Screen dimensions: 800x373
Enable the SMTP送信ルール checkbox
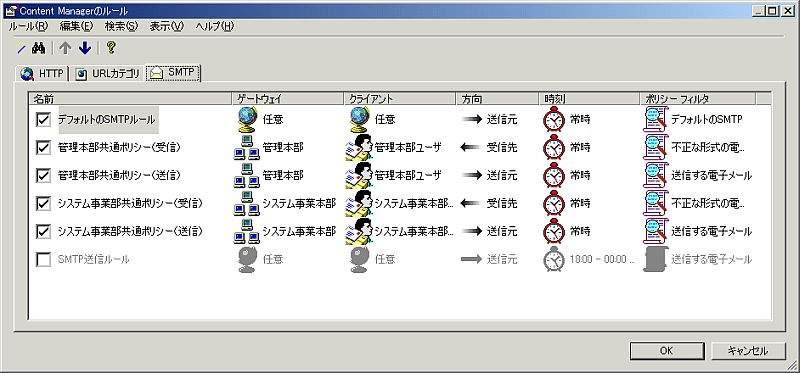point(43,260)
